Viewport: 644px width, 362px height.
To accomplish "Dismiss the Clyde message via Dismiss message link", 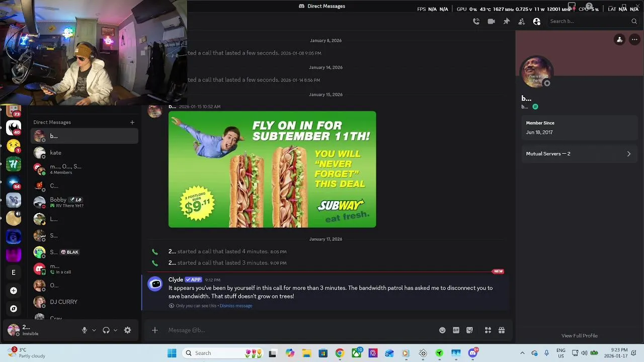I will point(236,306).
